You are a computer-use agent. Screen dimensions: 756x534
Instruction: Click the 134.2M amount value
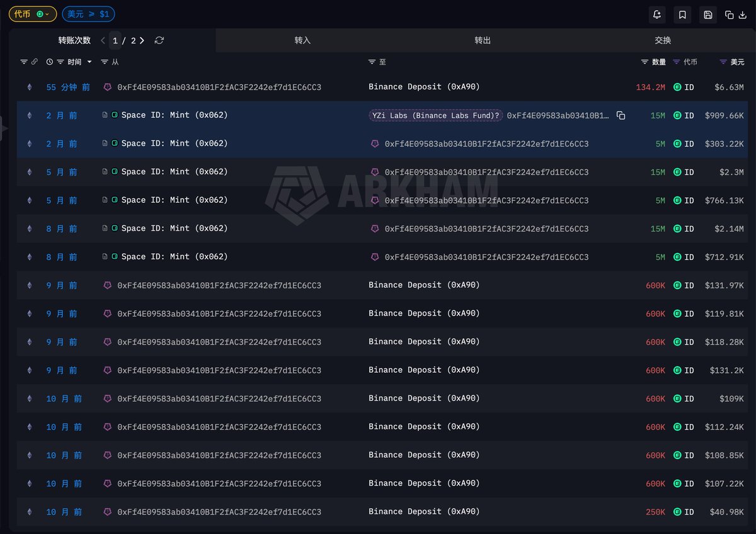tap(650, 87)
